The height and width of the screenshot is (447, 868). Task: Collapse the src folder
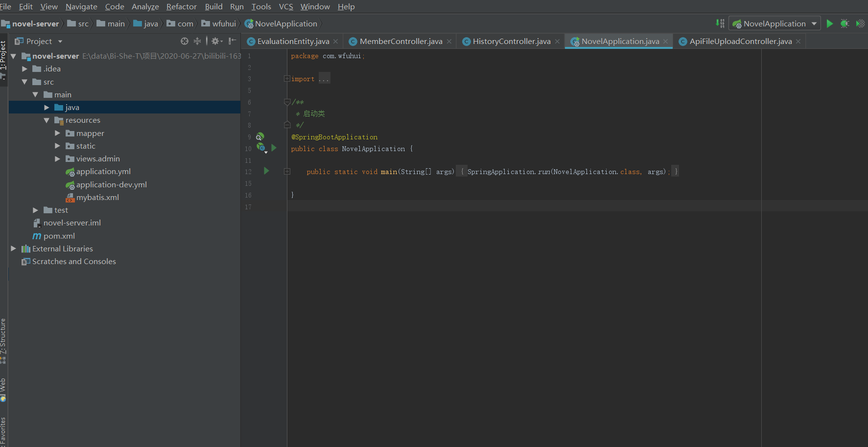click(x=24, y=82)
